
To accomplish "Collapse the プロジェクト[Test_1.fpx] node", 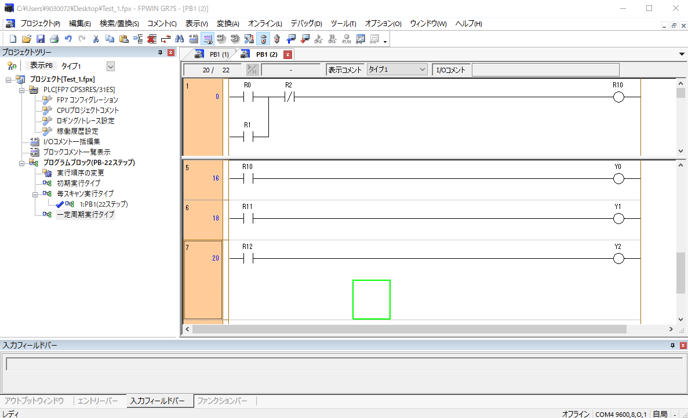I will pyautogui.click(x=8, y=80).
